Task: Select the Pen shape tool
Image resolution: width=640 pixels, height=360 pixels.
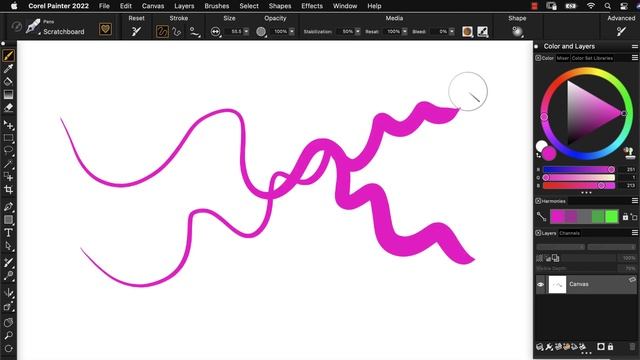Action: click(8, 207)
